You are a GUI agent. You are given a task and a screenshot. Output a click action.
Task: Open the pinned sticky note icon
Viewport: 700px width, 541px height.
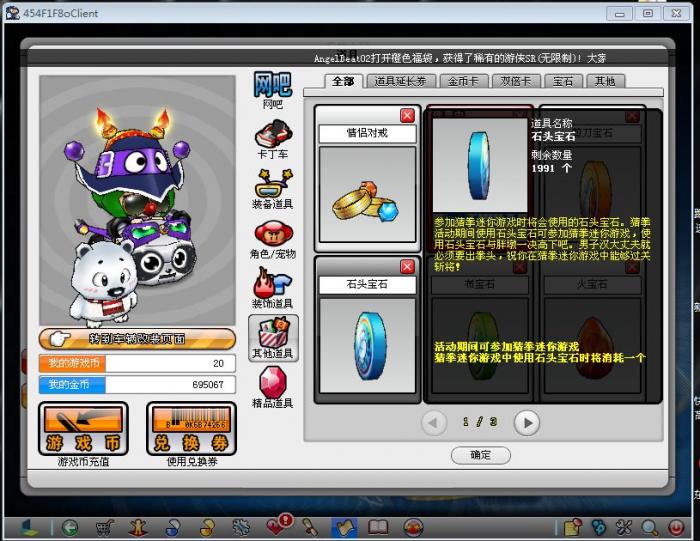pyautogui.click(x=573, y=528)
